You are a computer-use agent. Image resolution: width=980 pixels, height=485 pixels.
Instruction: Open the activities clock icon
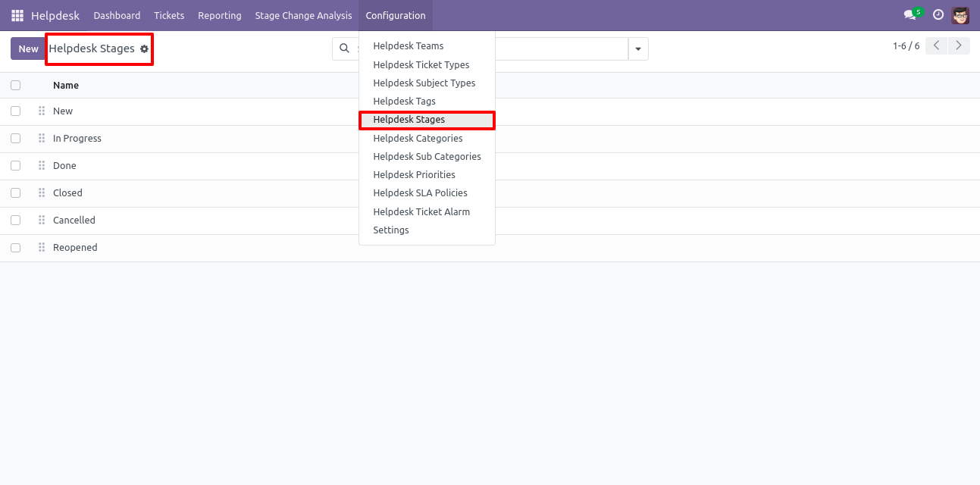click(x=938, y=15)
